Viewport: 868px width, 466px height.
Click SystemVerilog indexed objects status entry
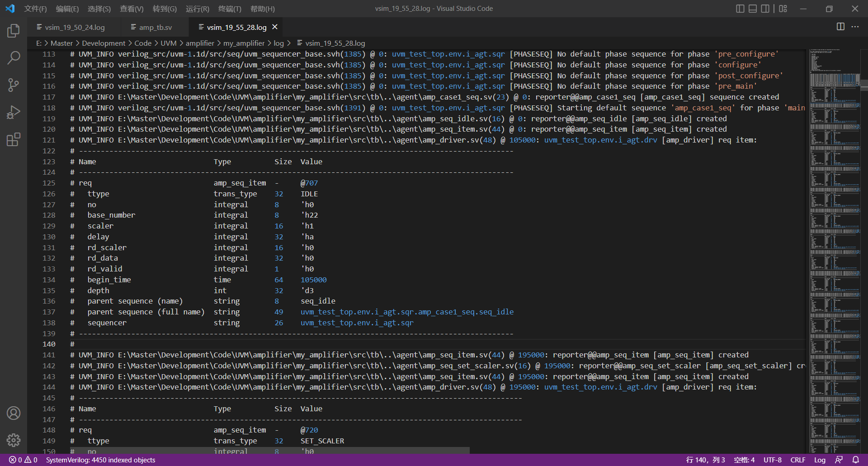pyautogui.click(x=100, y=460)
